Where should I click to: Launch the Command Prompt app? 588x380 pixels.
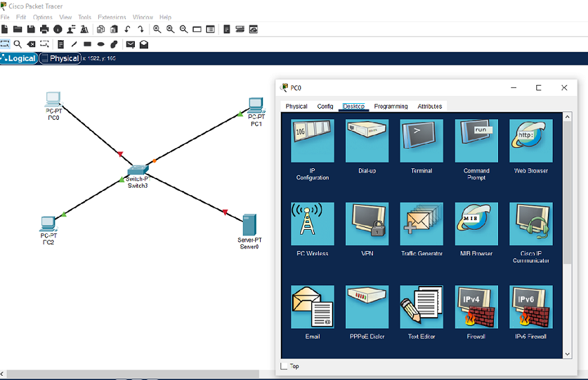click(x=476, y=141)
